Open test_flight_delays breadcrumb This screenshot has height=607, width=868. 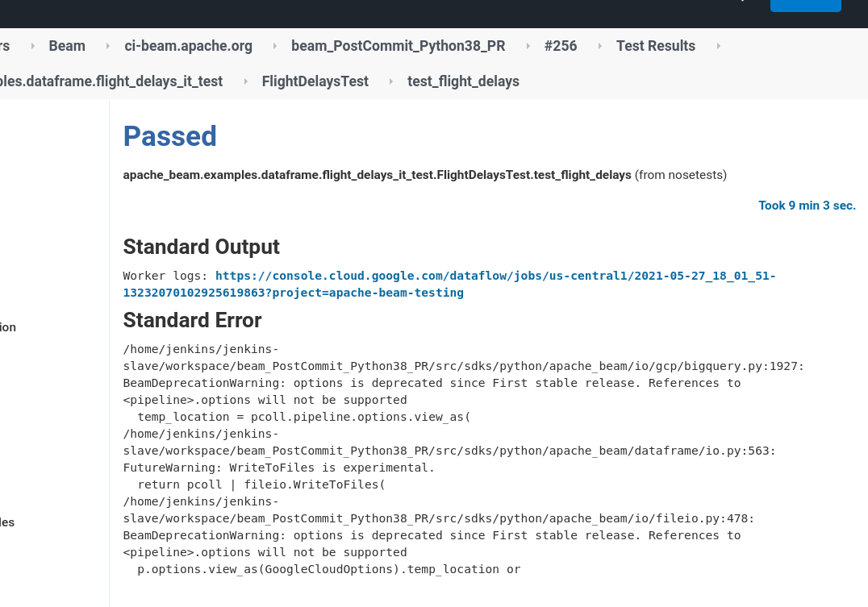point(463,81)
